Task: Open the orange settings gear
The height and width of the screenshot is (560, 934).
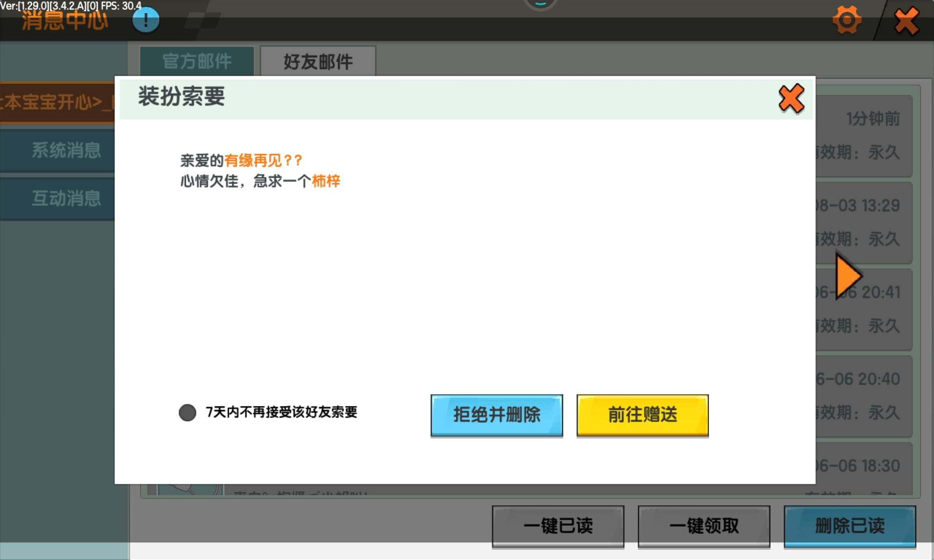Action: pyautogui.click(x=846, y=21)
